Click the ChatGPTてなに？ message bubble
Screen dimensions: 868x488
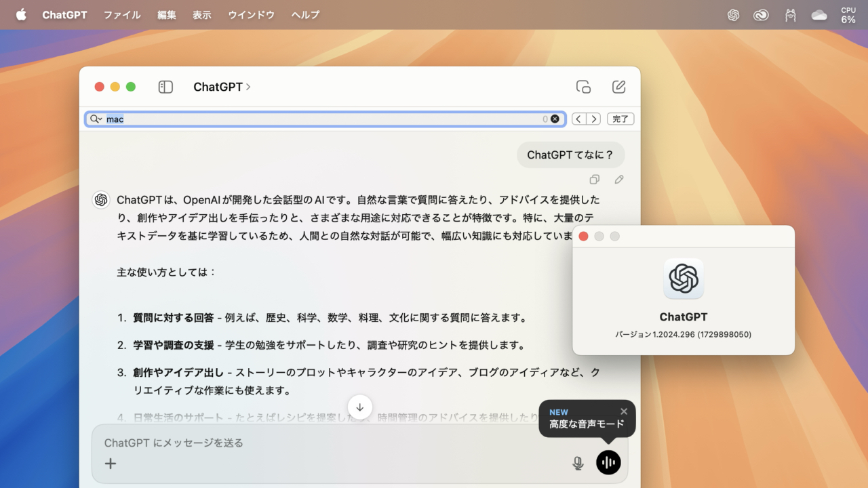point(570,155)
